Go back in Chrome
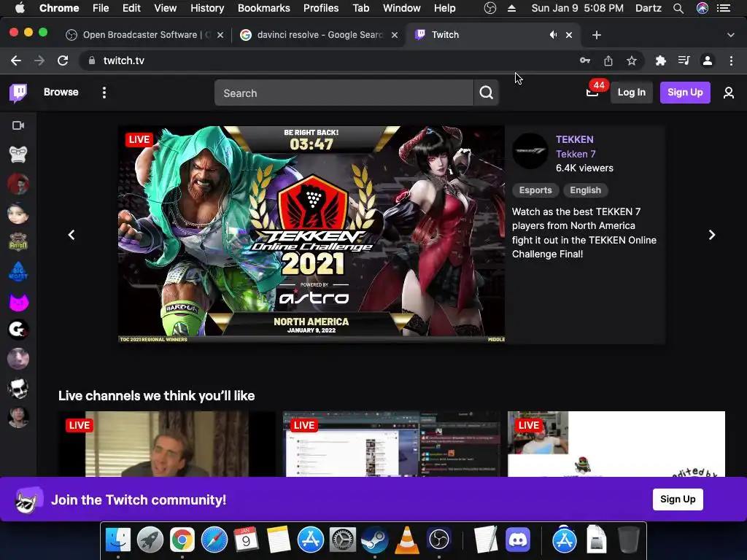 16,61
